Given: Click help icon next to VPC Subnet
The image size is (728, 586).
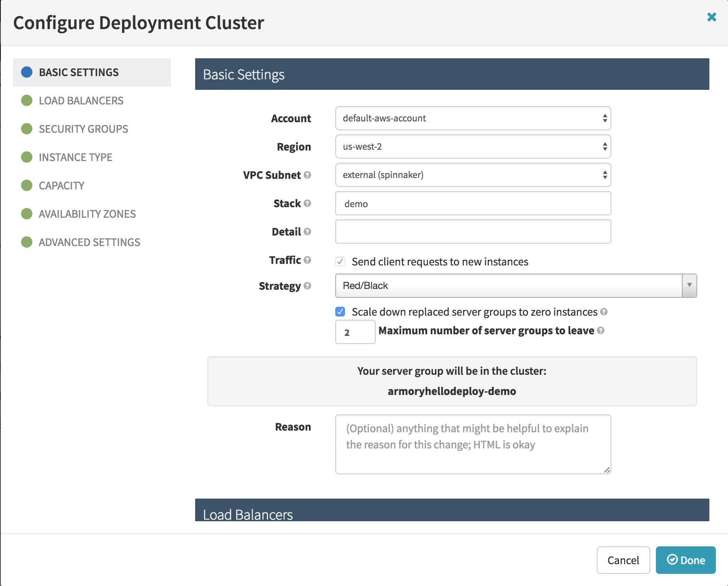Looking at the screenshot, I should (307, 175).
